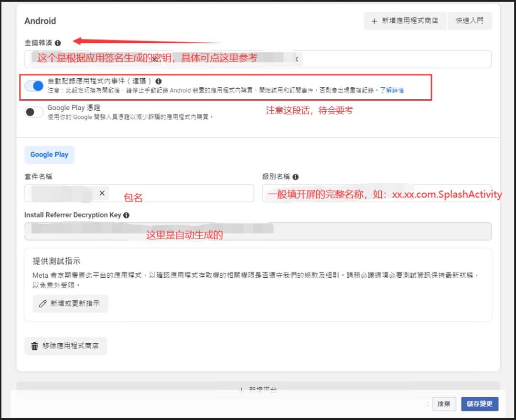Click the 捨棄 button
Viewport: 516px width, 420px height.
point(444,403)
